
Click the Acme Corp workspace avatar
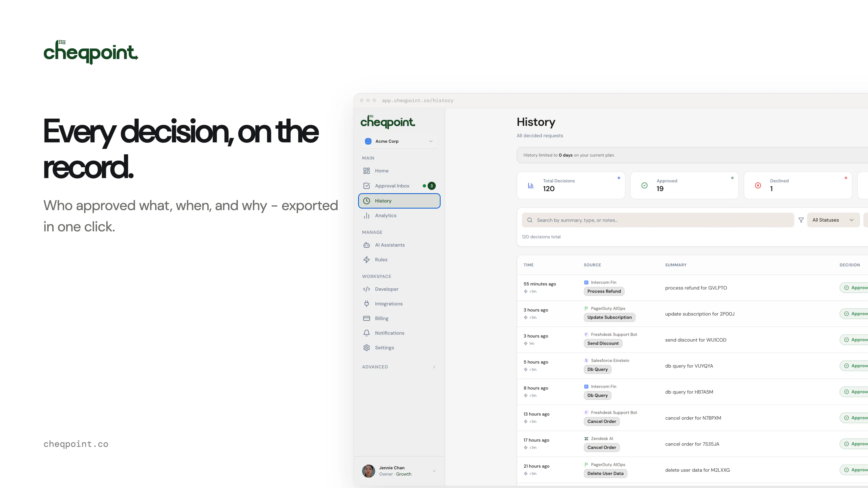368,141
